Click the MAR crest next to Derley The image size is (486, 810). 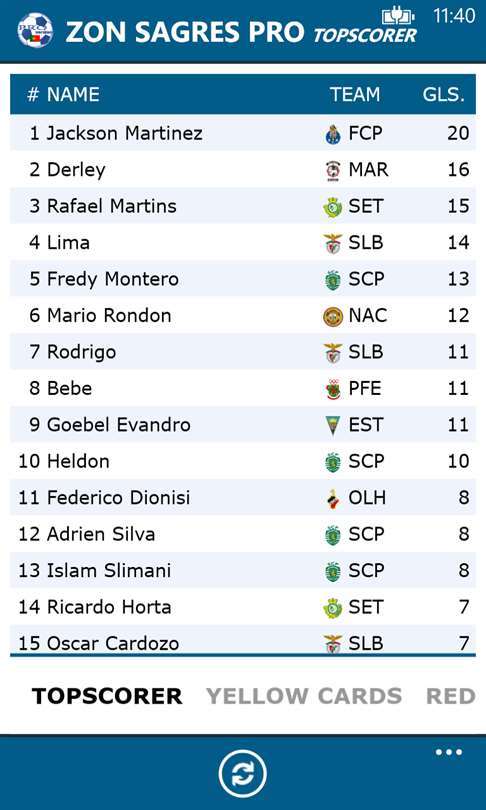[x=333, y=170]
